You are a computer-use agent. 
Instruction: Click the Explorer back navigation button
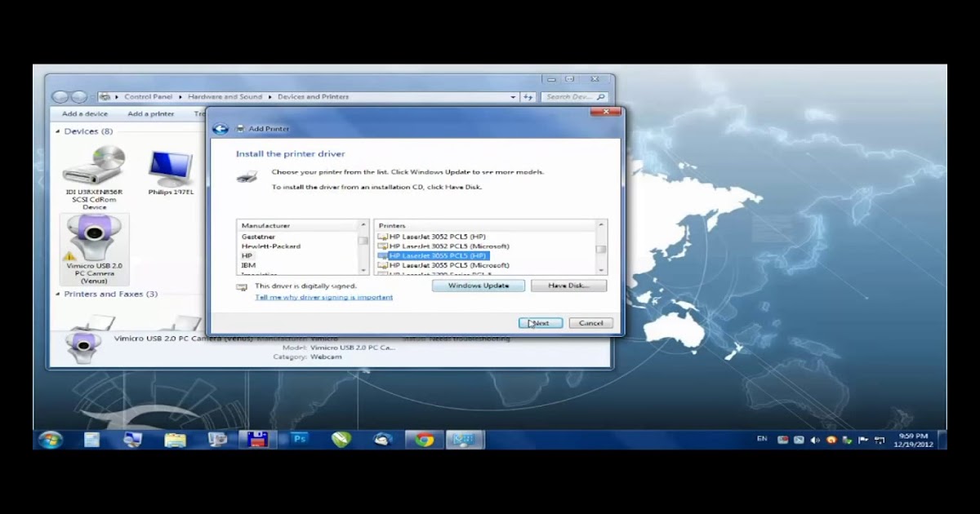(60, 97)
